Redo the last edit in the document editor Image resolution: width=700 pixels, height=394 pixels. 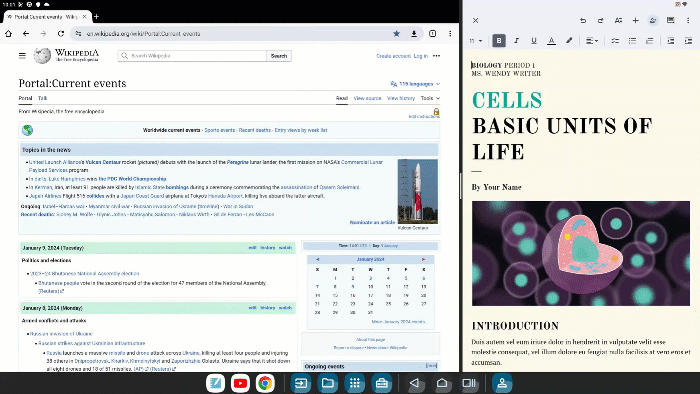(x=600, y=21)
